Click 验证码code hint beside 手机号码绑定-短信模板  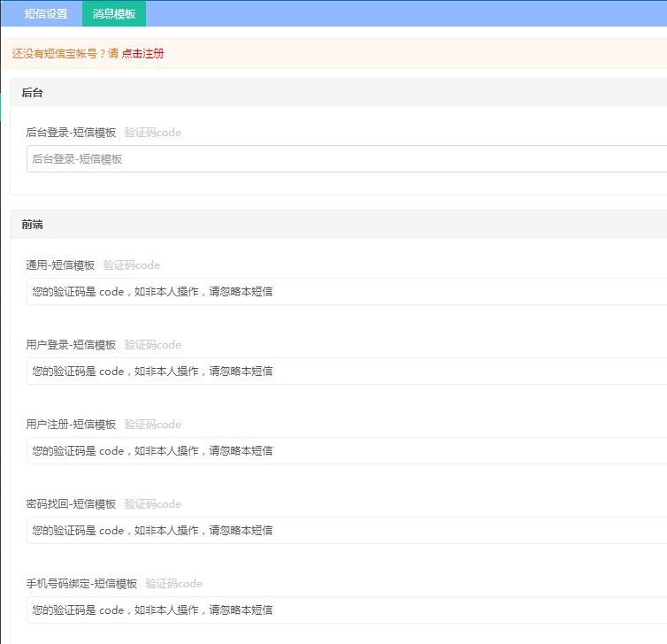click(173, 584)
